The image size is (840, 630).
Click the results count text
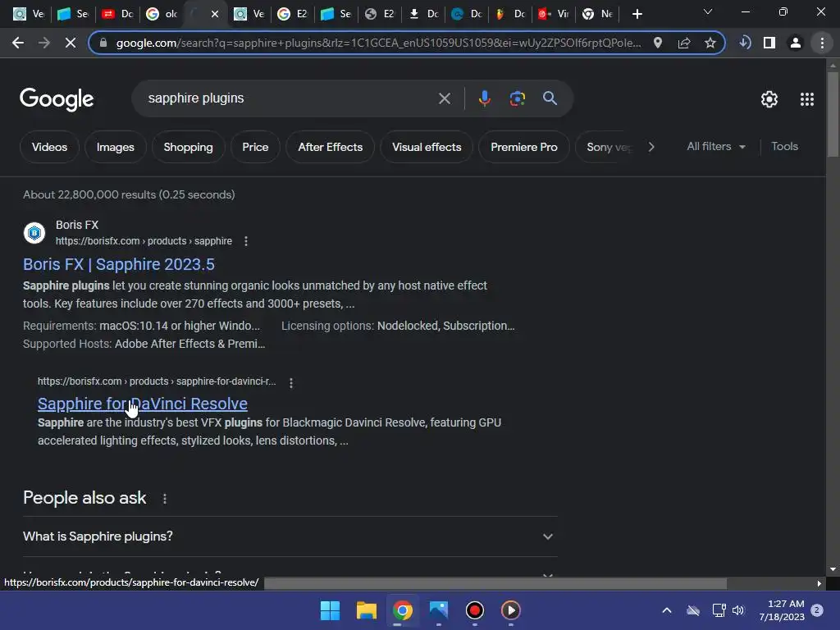(x=129, y=194)
